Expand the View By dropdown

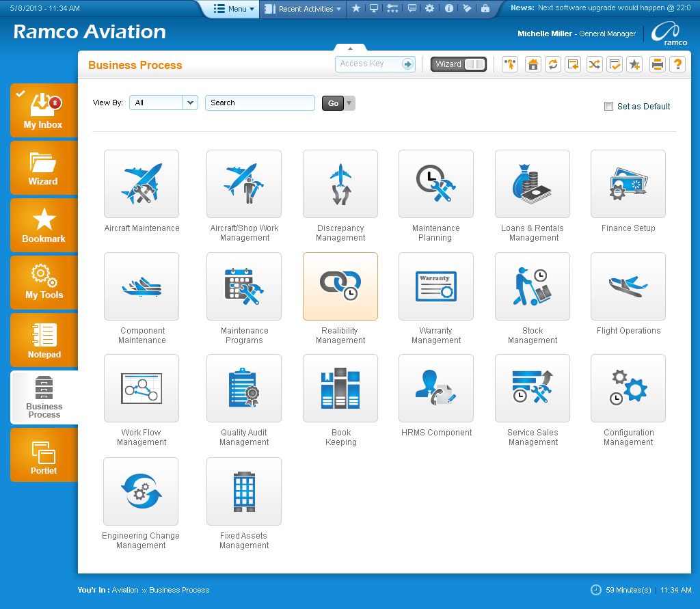pos(190,102)
